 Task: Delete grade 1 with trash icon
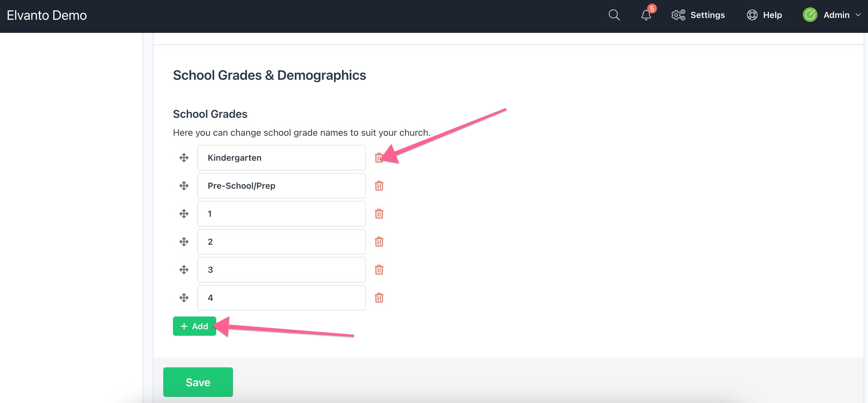[379, 213]
